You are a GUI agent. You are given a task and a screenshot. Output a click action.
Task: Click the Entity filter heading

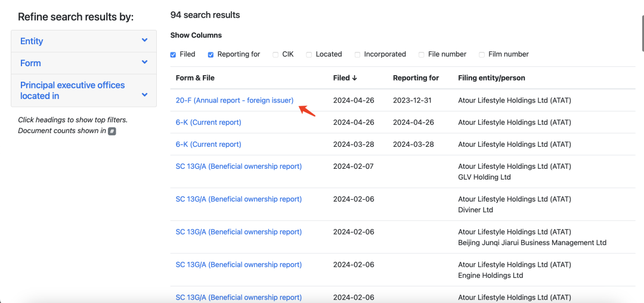pos(32,41)
